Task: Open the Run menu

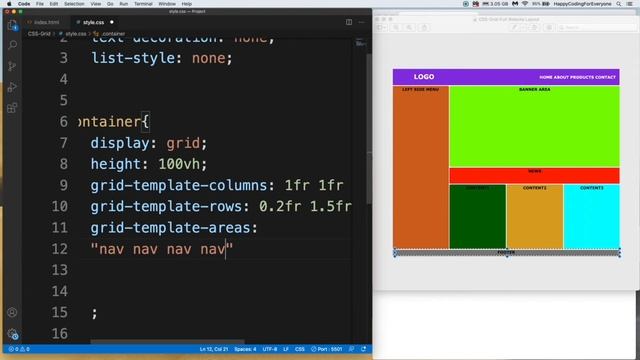Action: 124,4
